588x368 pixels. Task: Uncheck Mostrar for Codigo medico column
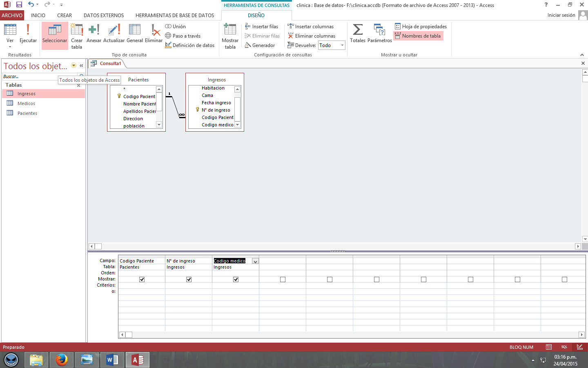click(236, 279)
